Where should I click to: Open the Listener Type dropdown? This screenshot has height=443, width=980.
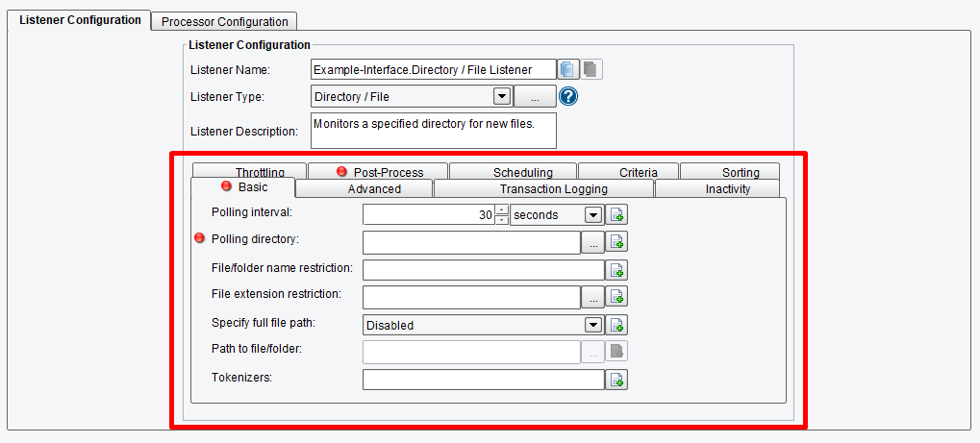(502, 97)
